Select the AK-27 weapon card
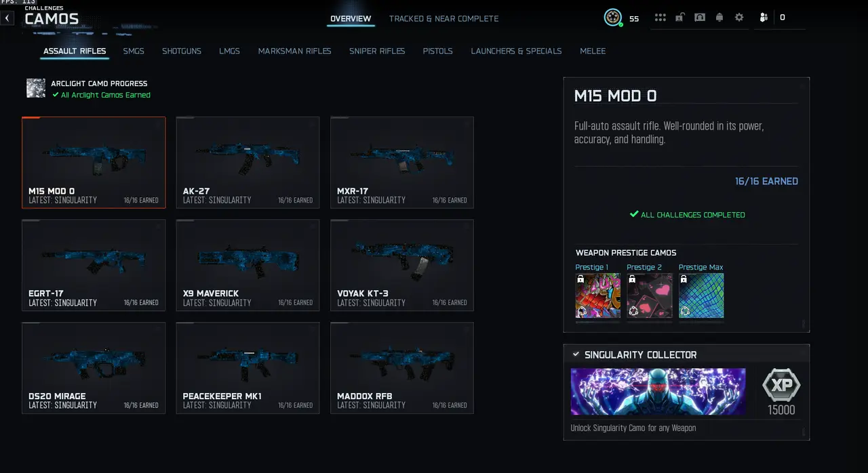This screenshot has height=473, width=868. tap(248, 163)
